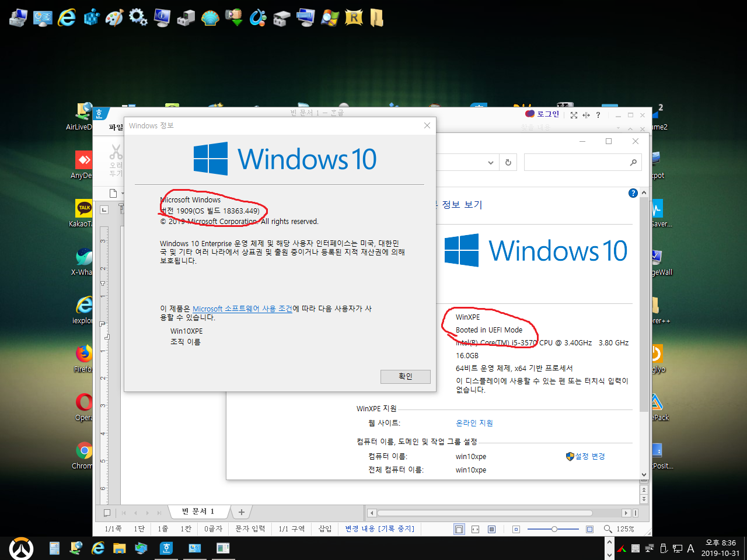Open the 온라인 지원 link in System window
The height and width of the screenshot is (560, 747).
474,423
